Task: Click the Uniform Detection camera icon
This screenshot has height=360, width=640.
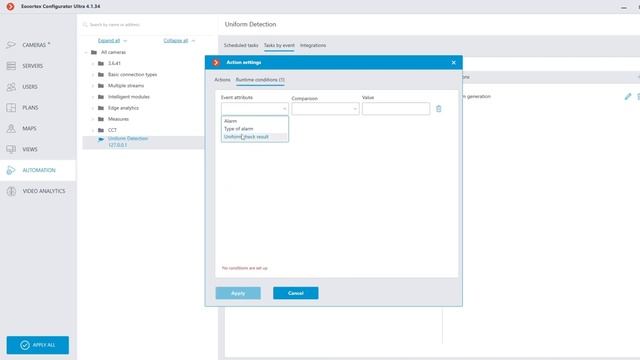Action: point(101,139)
